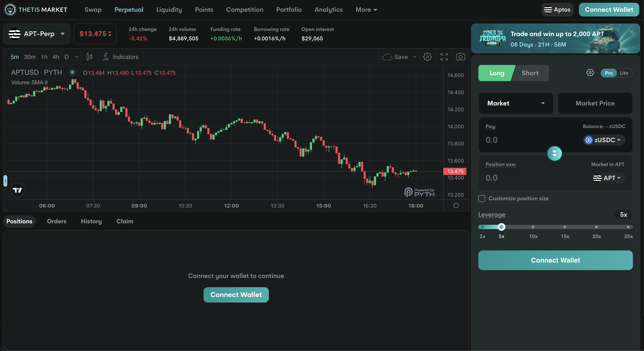Close the Tides of Triumph banner
This screenshot has height=351, width=644.
click(631, 32)
